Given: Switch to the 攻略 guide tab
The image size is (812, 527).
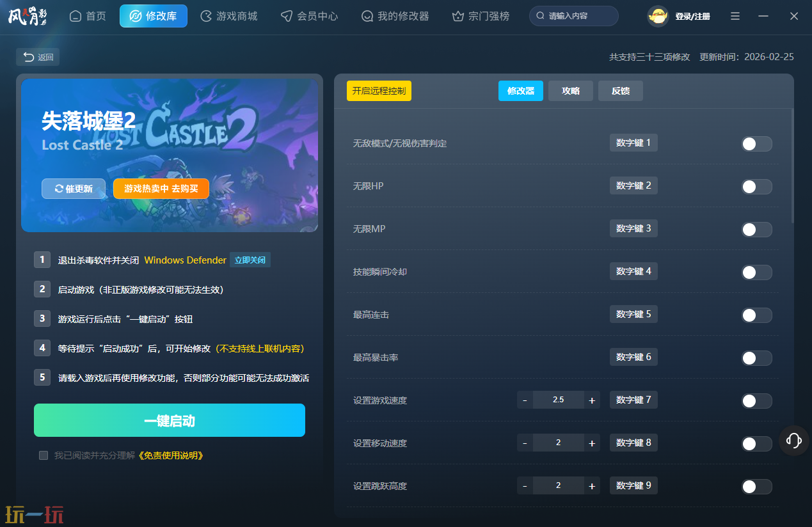Looking at the screenshot, I should coord(571,91).
